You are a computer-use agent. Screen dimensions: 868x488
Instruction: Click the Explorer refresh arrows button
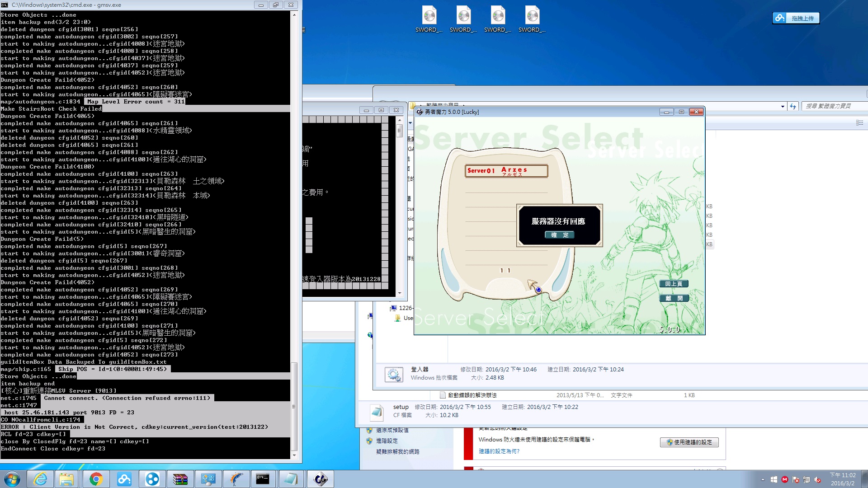(x=793, y=107)
